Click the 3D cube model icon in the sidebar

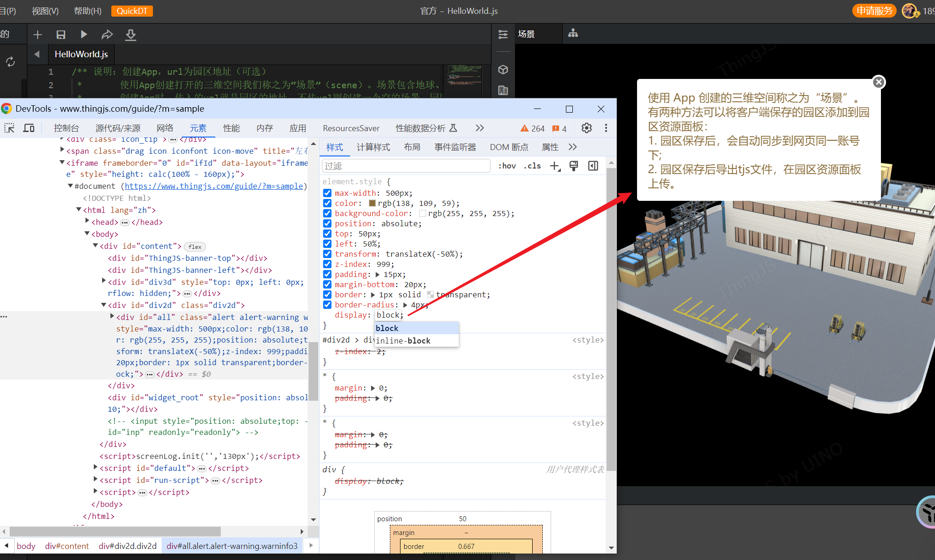[503, 70]
